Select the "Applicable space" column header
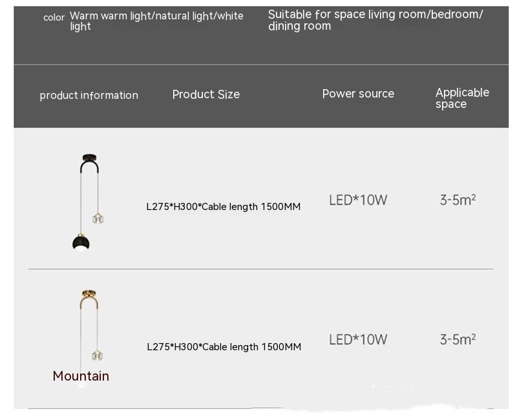This screenshot has width=517, height=420. click(461, 98)
